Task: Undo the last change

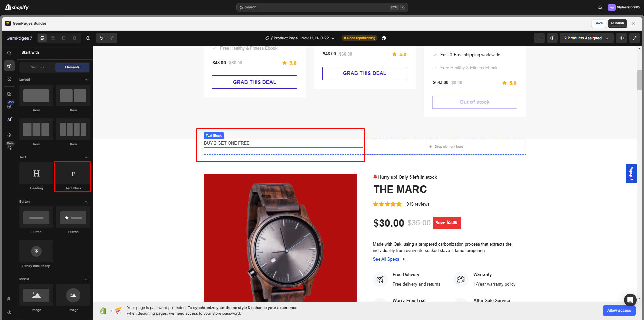Action: click(101, 38)
